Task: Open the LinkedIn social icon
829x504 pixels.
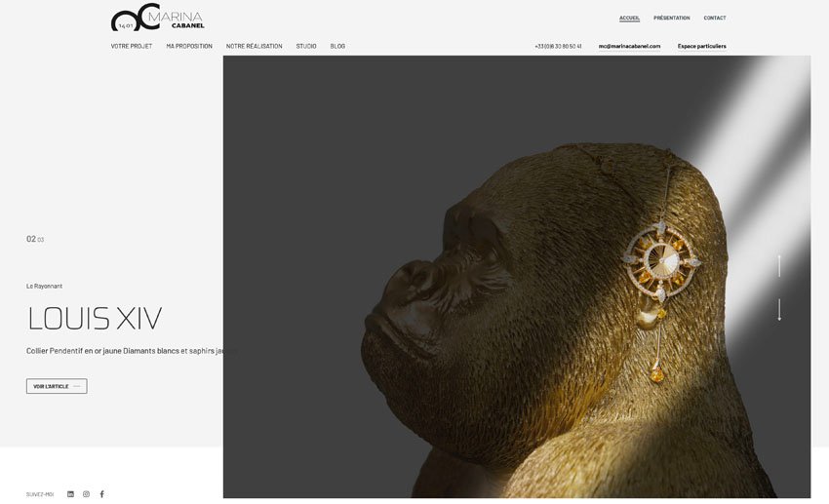Action: coord(70,494)
